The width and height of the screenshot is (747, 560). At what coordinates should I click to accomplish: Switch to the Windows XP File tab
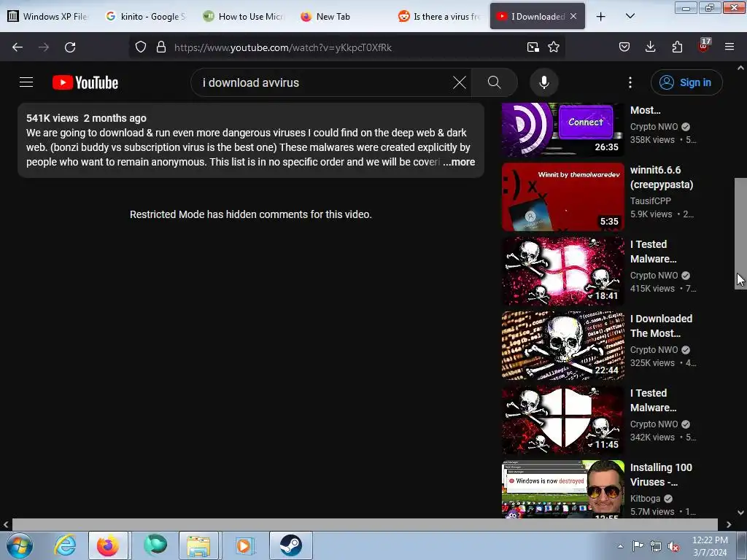click(x=47, y=17)
